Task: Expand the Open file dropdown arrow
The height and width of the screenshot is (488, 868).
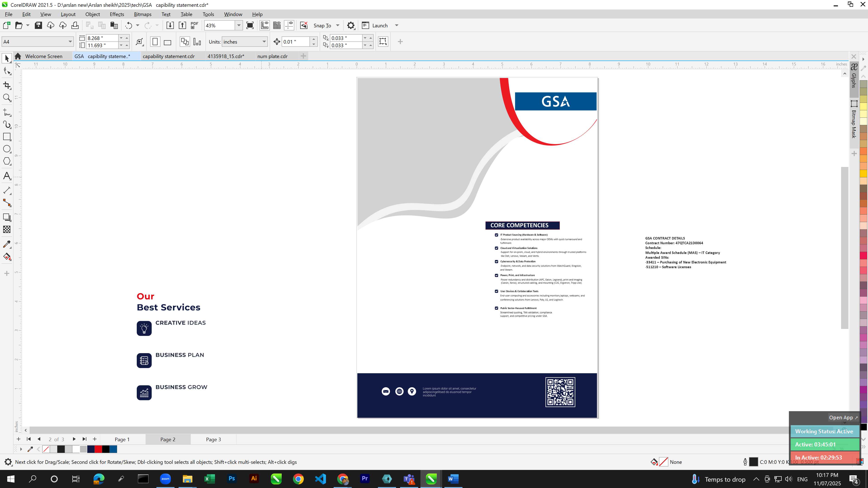Action: [28, 26]
